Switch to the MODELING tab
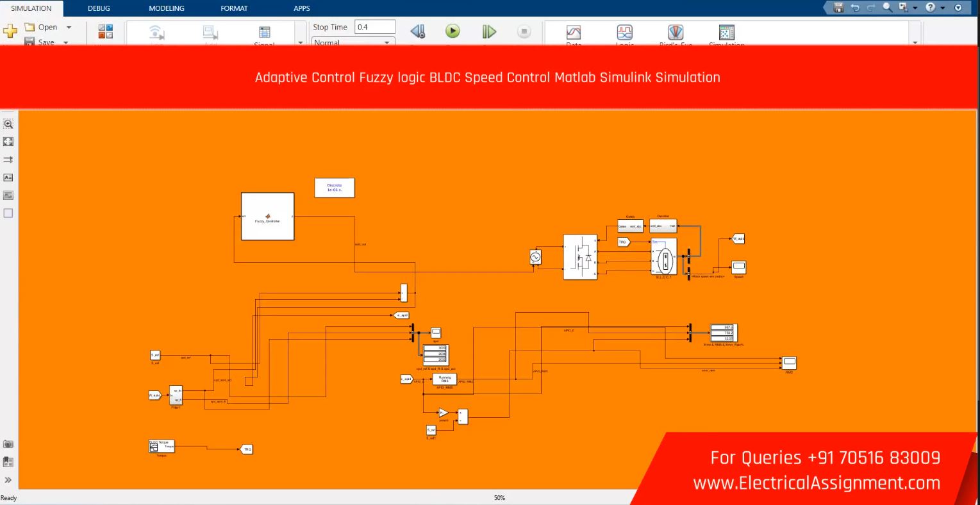 point(166,8)
